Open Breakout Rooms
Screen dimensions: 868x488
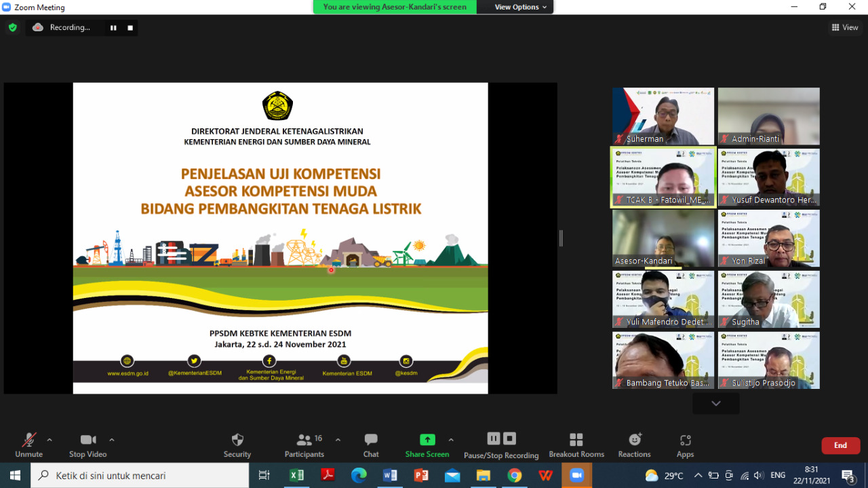576,445
